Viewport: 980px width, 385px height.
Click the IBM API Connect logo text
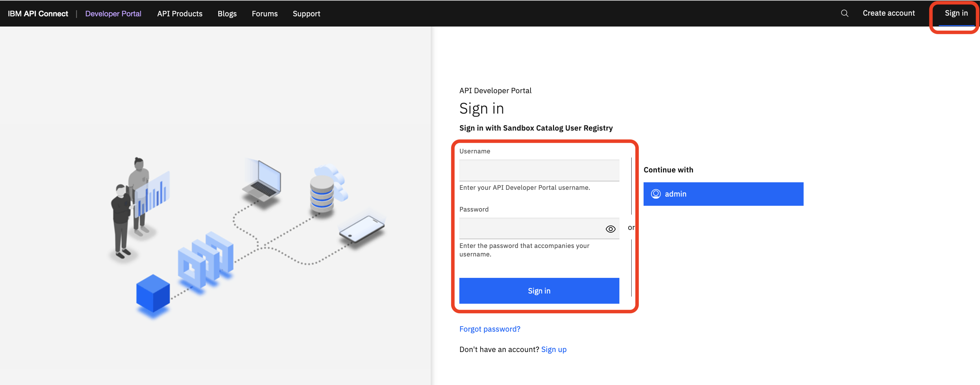point(38,14)
